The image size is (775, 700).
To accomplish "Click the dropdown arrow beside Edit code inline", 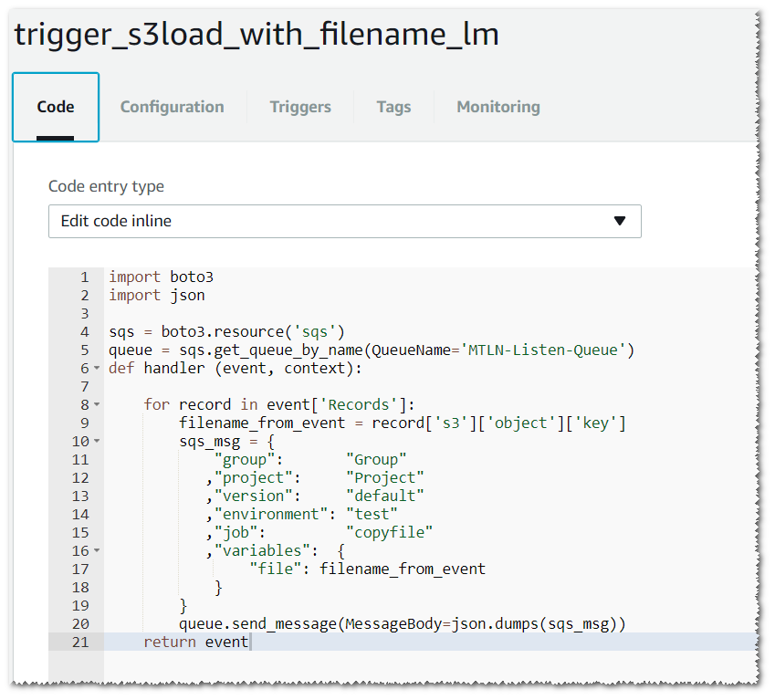I will pos(619,221).
